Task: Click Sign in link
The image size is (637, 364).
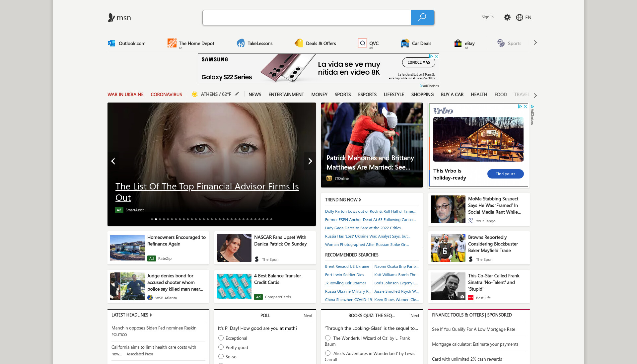Action: point(487,17)
